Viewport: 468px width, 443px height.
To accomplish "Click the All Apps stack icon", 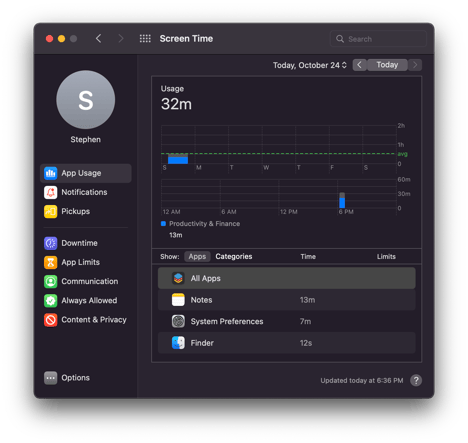I will pyautogui.click(x=178, y=278).
